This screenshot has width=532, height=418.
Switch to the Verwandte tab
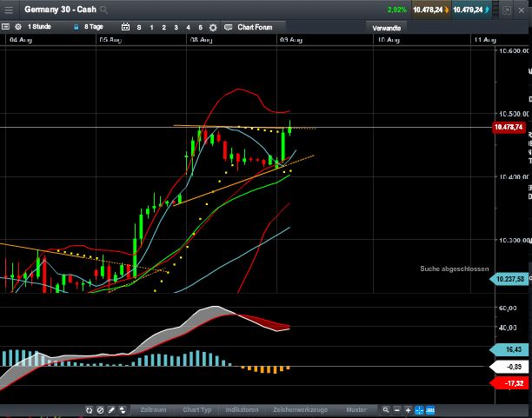(x=387, y=28)
